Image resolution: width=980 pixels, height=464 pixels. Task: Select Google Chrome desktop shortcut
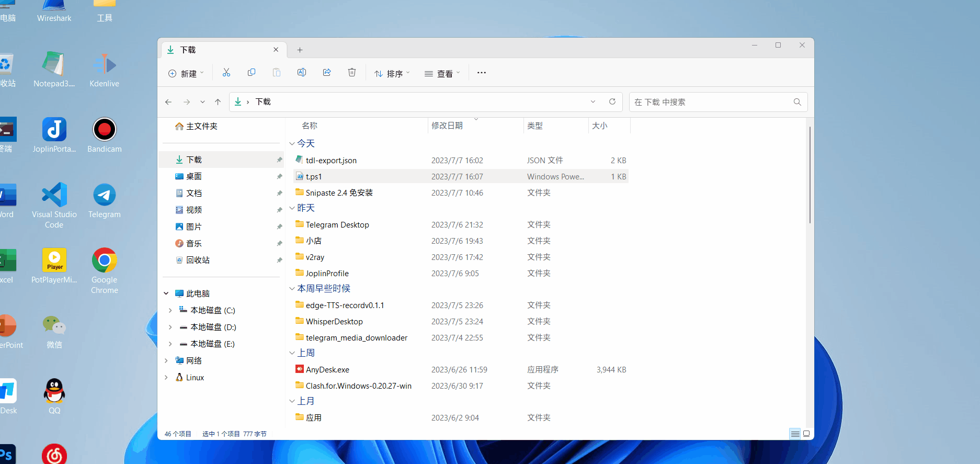click(x=105, y=270)
